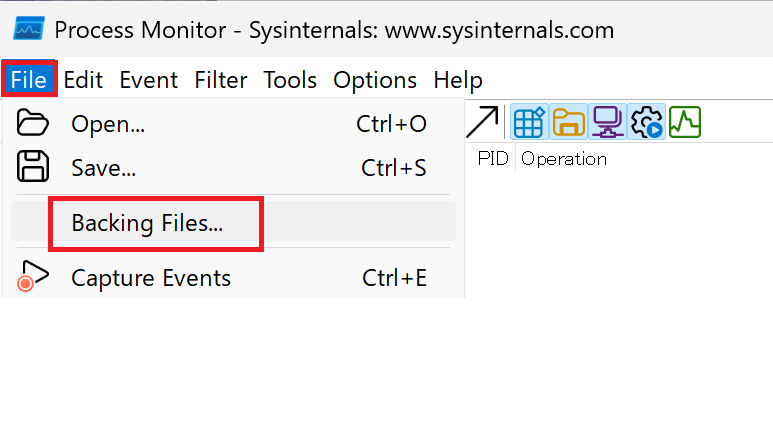Toggle the Show Registry Activity toolbar icon
The height and width of the screenshot is (421, 773).
[x=529, y=122]
